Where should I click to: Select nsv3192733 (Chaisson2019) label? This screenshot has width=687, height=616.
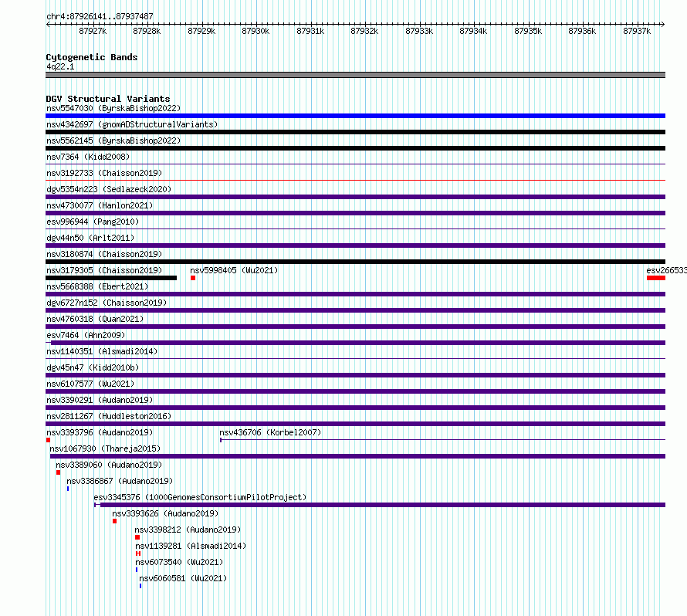(x=104, y=173)
